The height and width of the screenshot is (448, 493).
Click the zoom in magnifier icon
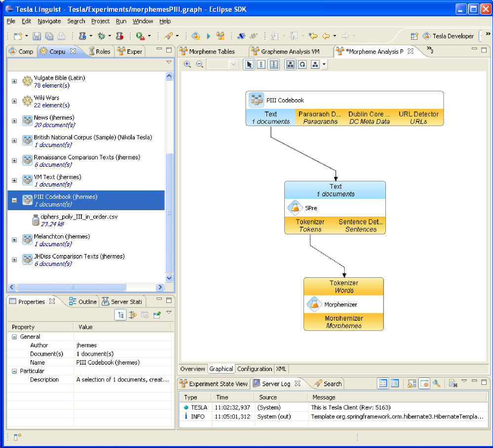[188, 65]
